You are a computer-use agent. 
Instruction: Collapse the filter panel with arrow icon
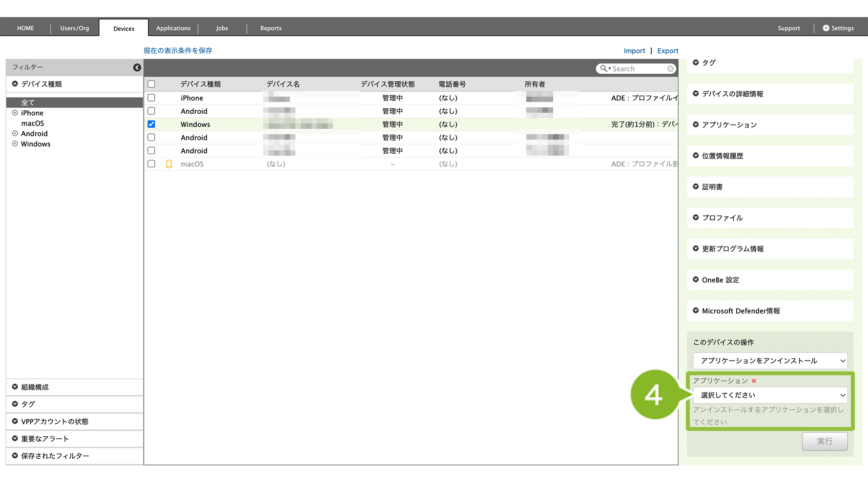click(x=137, y=67)
